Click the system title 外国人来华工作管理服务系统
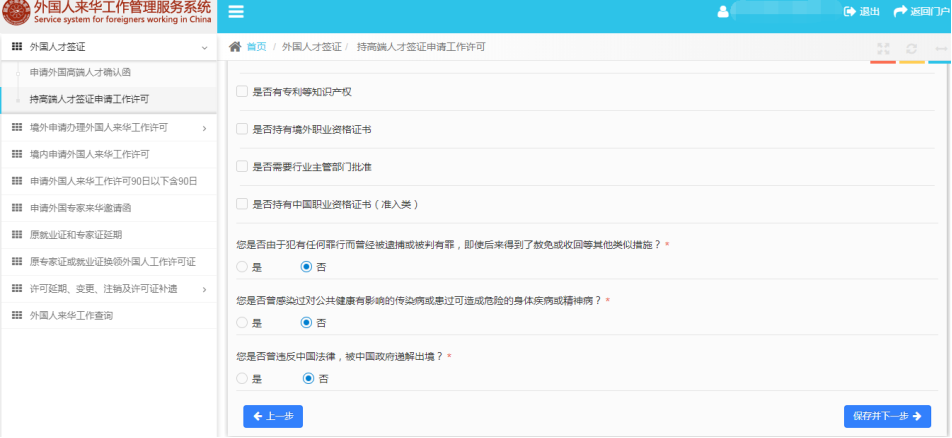Image resolution: width=952 pixels, height=438 pixels. click(123, 7)
